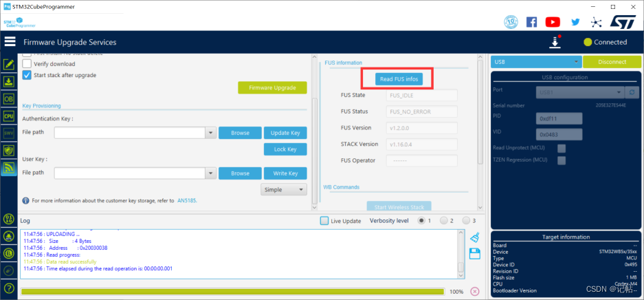Click log window scrollbar
The image size is (644, 300).
460,267
